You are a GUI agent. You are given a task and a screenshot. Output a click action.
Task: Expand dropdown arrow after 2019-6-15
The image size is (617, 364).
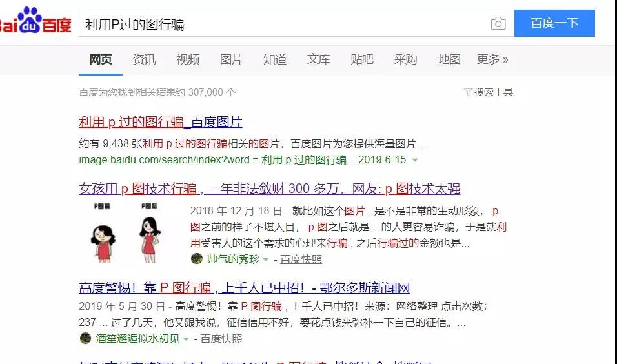[x=415, y=160]
